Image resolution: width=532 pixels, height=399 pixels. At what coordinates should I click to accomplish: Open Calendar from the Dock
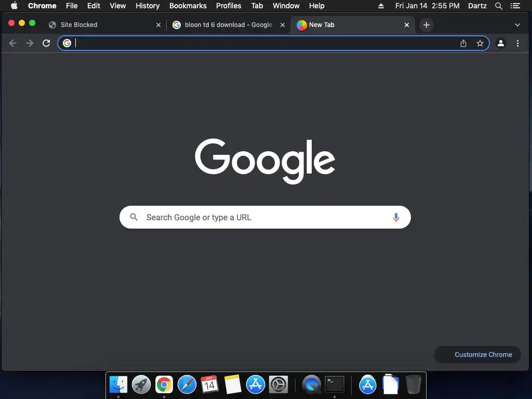coord(209,384)
